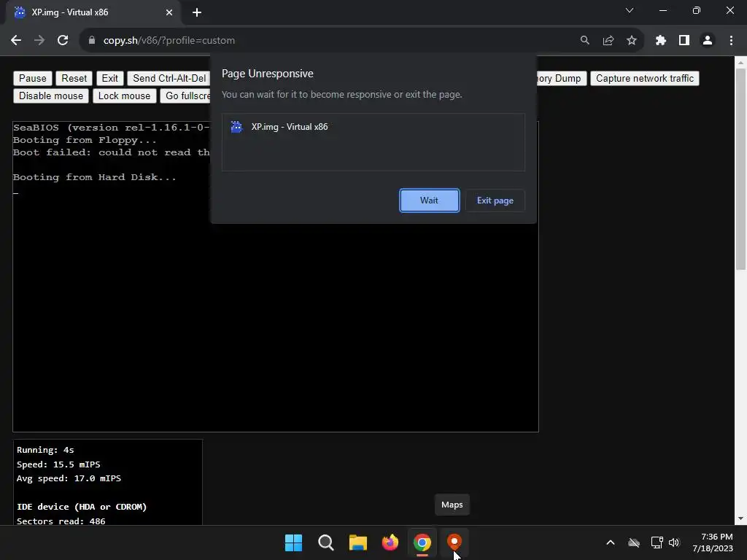Click 'IDE device (HDA or CDROM)' heading
The height and width of the screenshot is (560, 747).
[x=82, y=507]
